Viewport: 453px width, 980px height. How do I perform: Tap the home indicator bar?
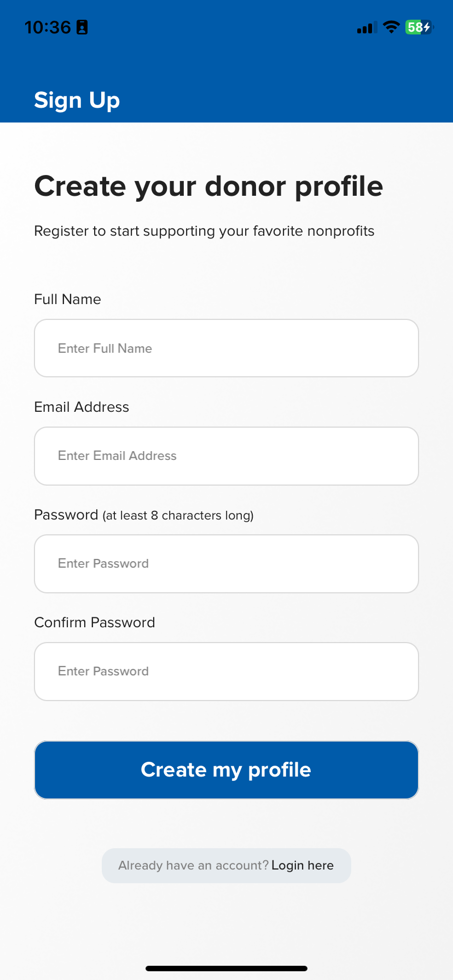click(x=226, y=969)
